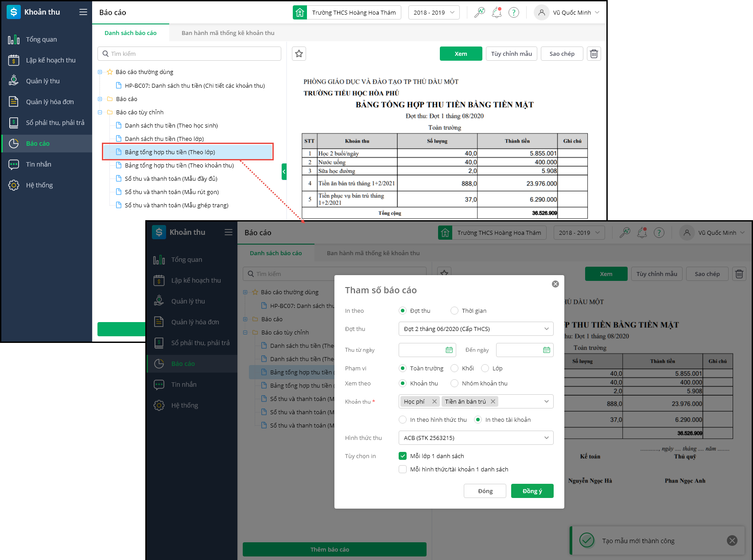Open Lập kế hoạch thu calendar icon, top window
The image size is (753, 560).
14,60
